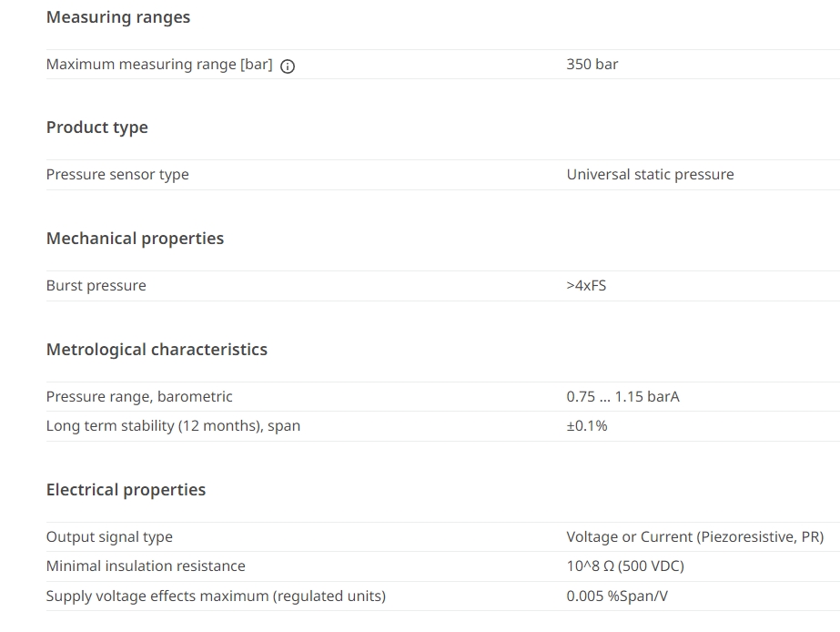Click the 10^8 Ω (500 VDC) value
This screenshot has width=840, height=632.
coord(625,566)
